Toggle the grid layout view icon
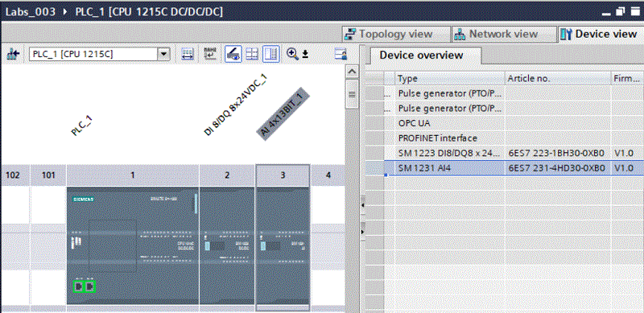Screen dimensions: 644x313 pos(252,54)
